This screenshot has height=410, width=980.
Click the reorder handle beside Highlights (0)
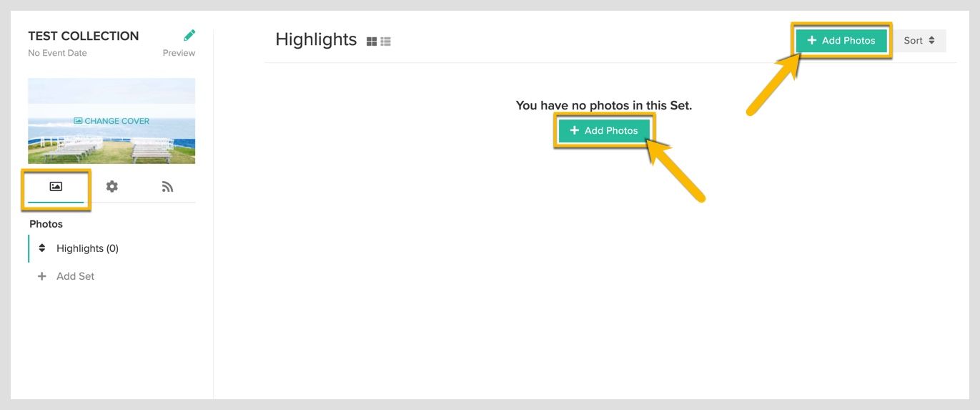(x=42, y=248)
